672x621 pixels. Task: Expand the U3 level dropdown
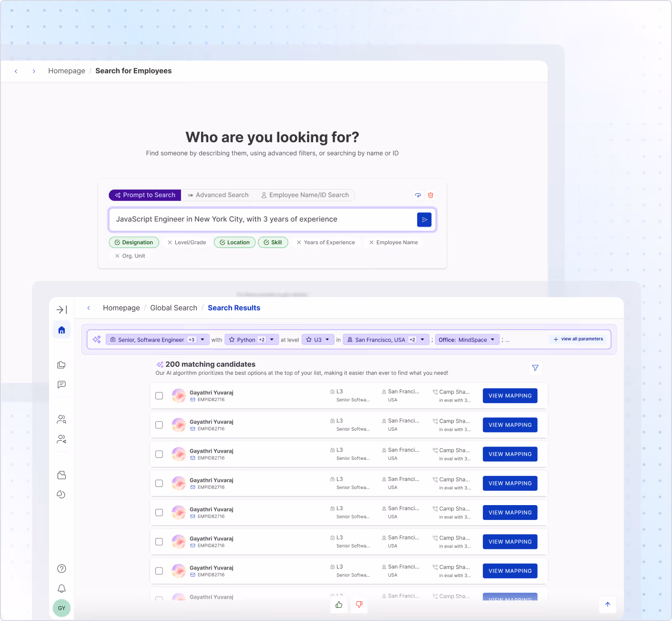[328, 339]
